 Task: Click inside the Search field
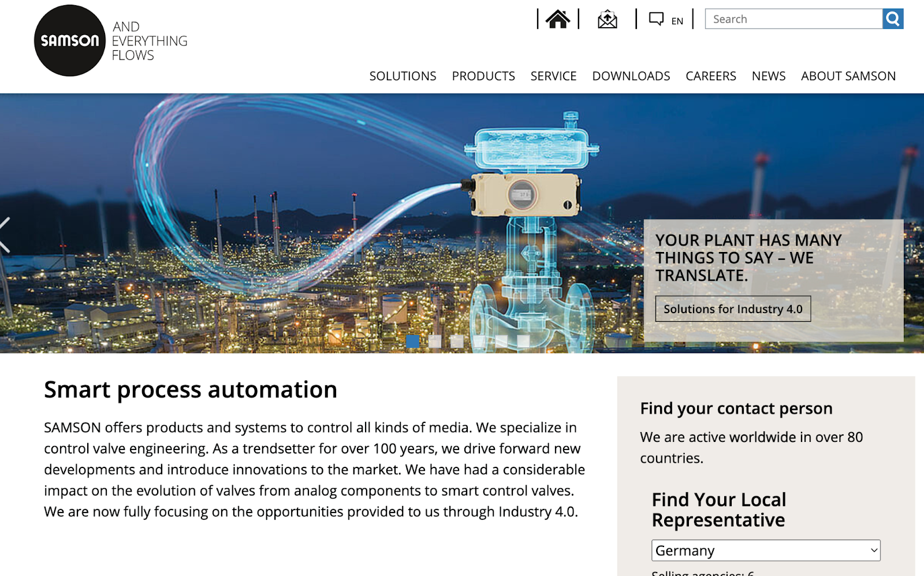click(793, 19)
